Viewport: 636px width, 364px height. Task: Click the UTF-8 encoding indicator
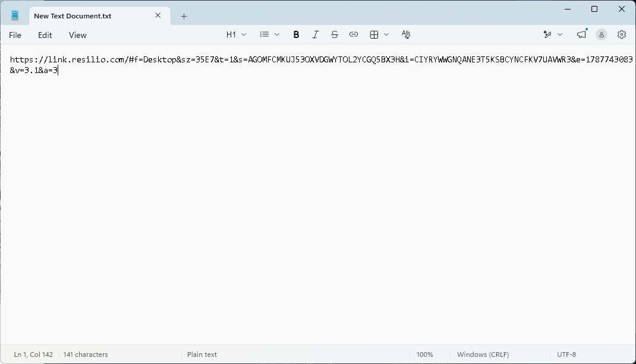(566, 354)
